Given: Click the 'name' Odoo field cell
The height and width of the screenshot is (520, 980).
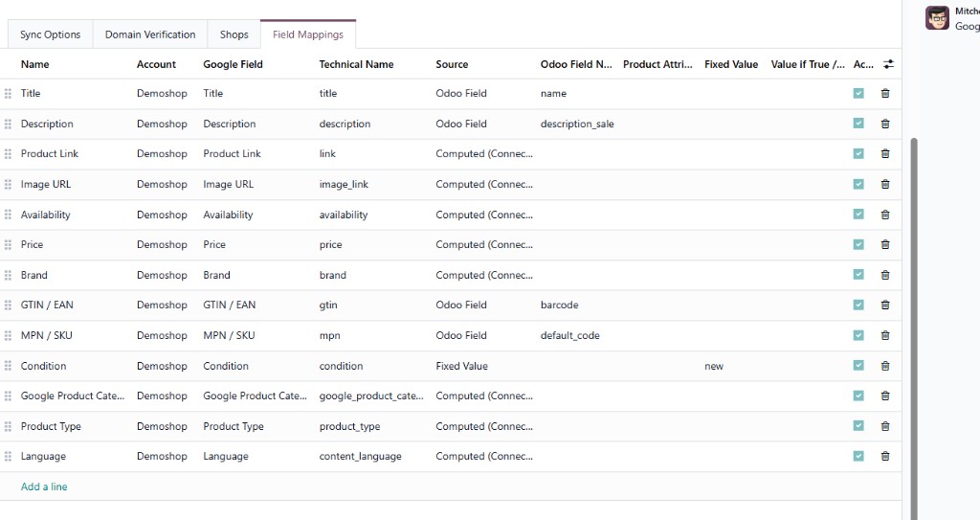Looking at the screenshot, I should click(x=553, y=93).
